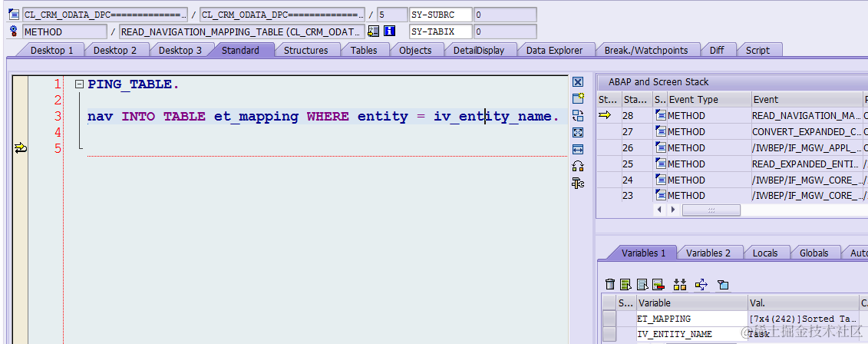The image size is (868, 344).
Task: Click the stack table left scroll arrow
Action: tap(658, 210)
